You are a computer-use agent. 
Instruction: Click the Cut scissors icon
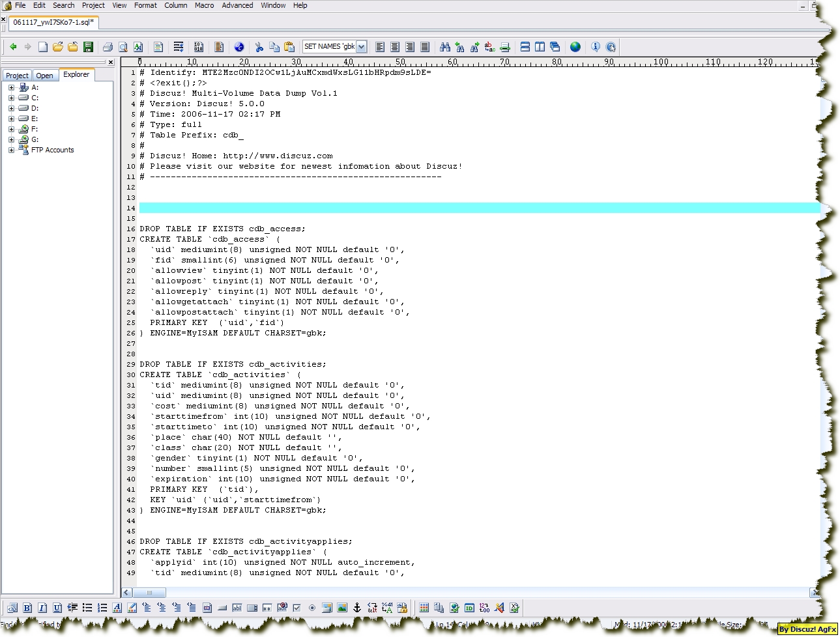pyautogui.click(x=259, y=47)
